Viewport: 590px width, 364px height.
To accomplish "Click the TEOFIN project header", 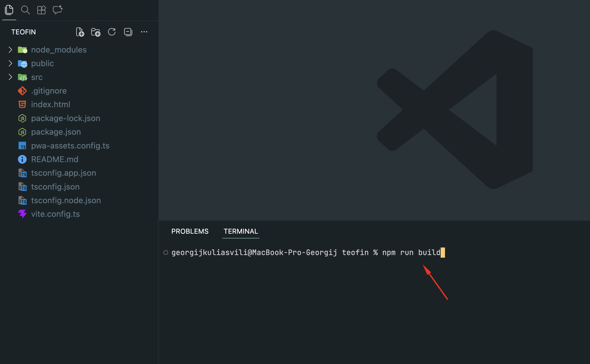I will coord(24,32).
